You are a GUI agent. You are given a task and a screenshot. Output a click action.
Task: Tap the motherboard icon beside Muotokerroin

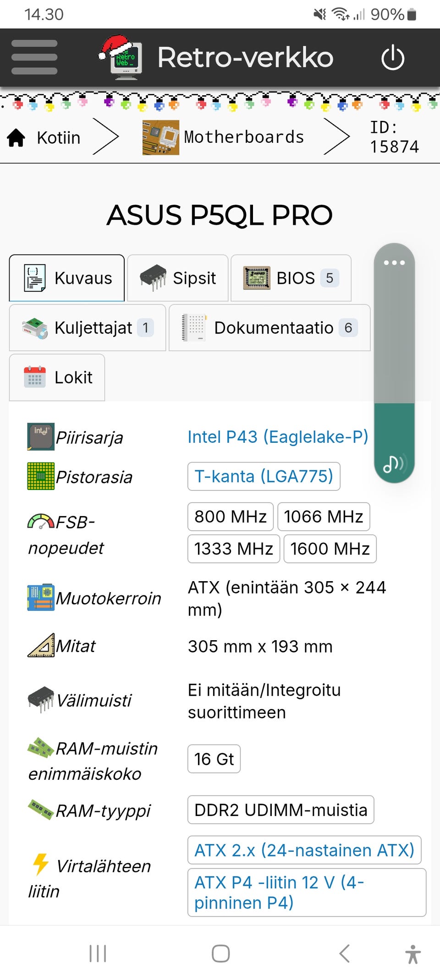pos(41,597)
